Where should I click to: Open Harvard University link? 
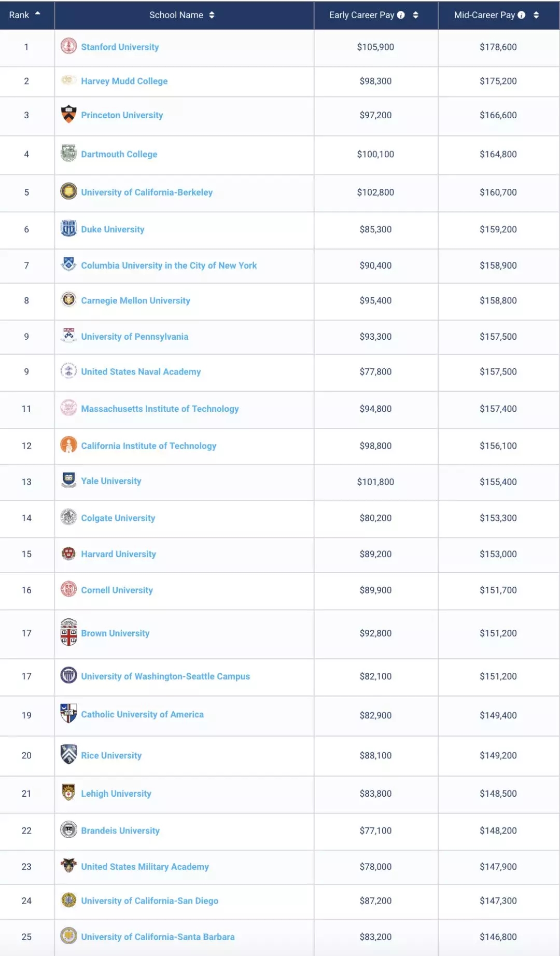coord(118,554)
